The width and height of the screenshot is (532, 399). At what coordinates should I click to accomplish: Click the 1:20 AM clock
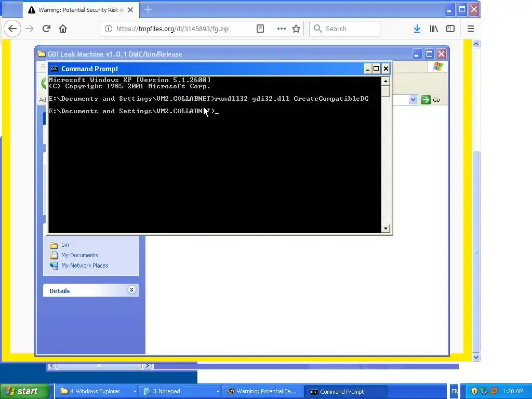click(513, 391)
